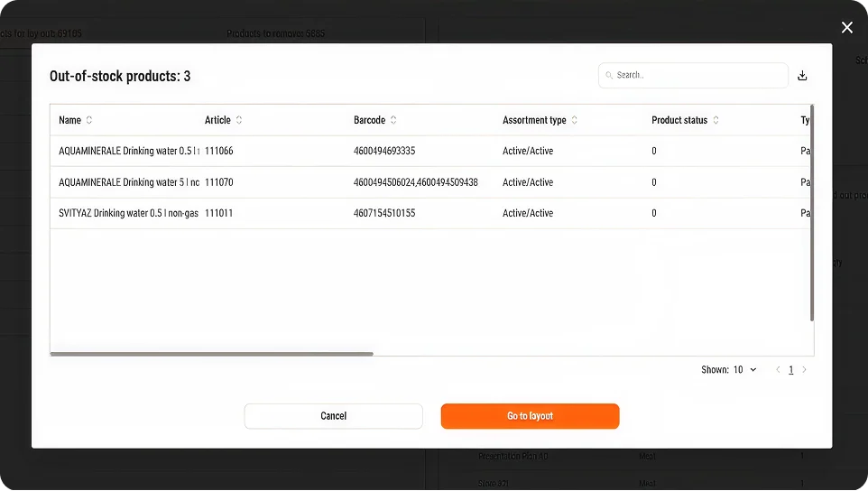This screenshot has height=491, width=868.
Task: Focus the Search input field
Action: coord(693,75)
